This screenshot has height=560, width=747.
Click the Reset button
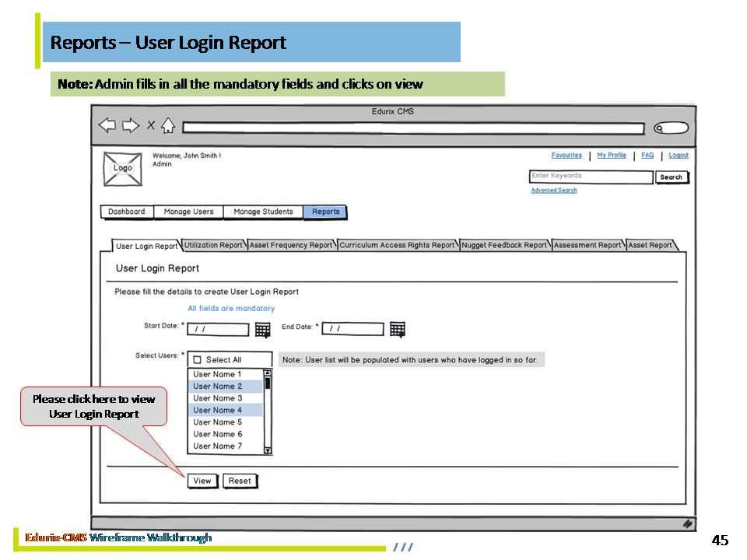[x=240, y=481]
